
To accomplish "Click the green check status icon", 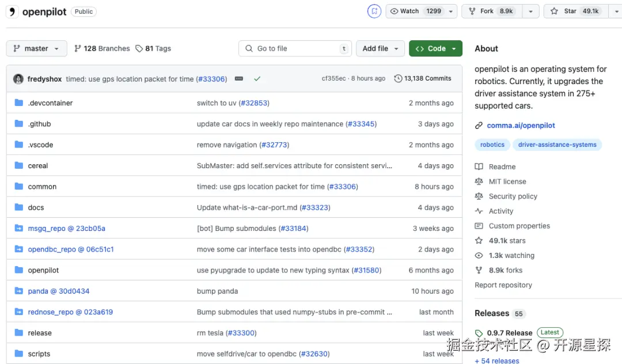I will [x=257, y=78].
